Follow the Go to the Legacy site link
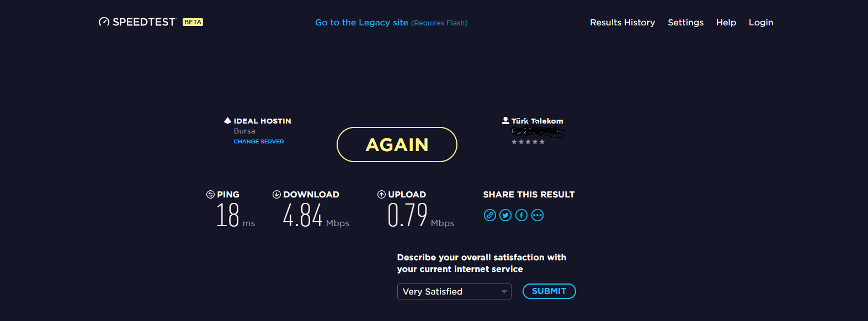Viewport: 868px width, 321px height. 361,23
